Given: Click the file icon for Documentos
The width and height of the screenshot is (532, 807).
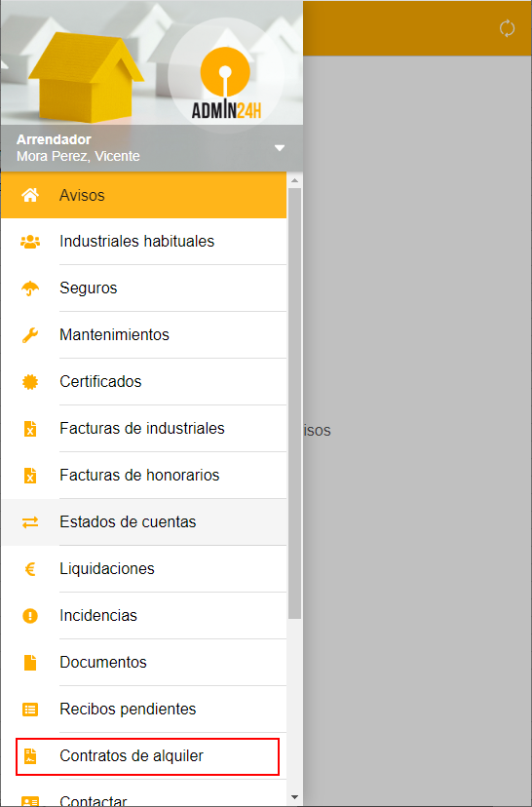Looking at the screenshot, I should coord(30,663).
